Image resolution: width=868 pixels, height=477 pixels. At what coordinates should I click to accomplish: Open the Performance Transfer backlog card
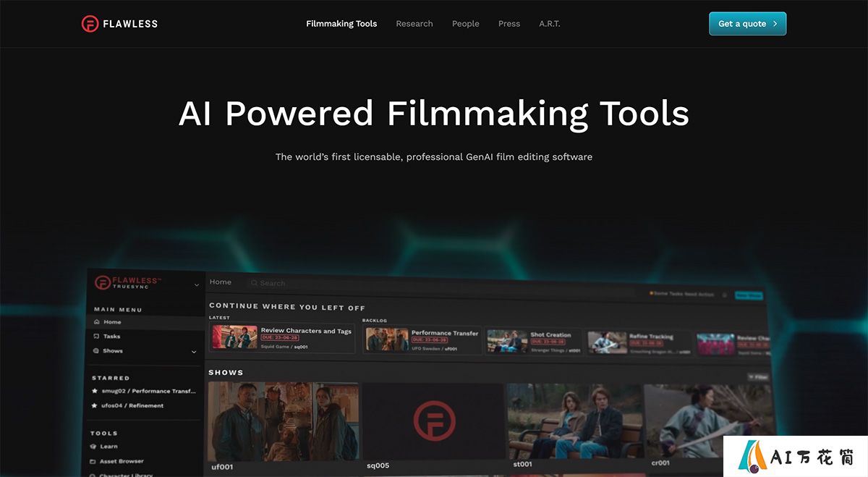click(422, 339)
